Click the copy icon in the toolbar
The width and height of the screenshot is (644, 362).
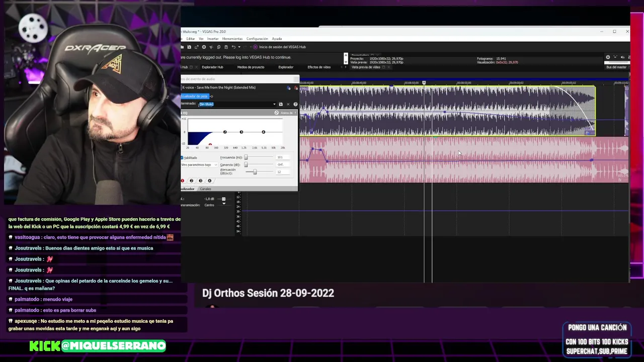[x=218, y=47]
